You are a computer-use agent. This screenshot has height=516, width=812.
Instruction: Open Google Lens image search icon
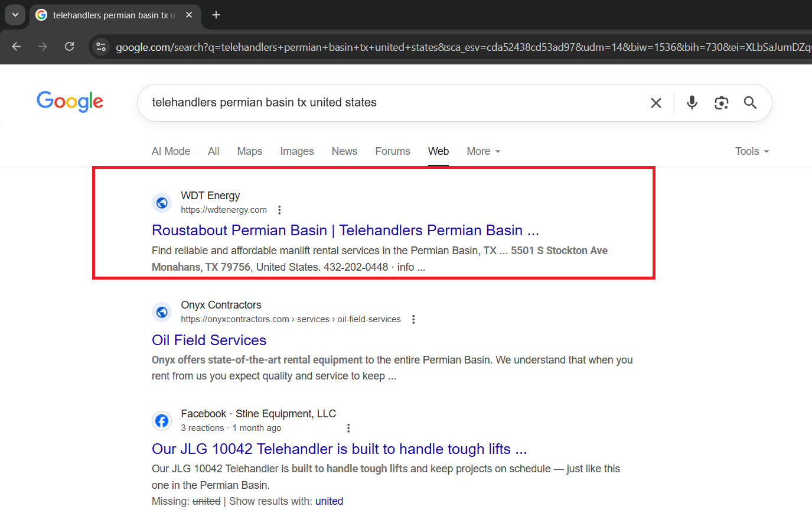[x=721, y=103]
